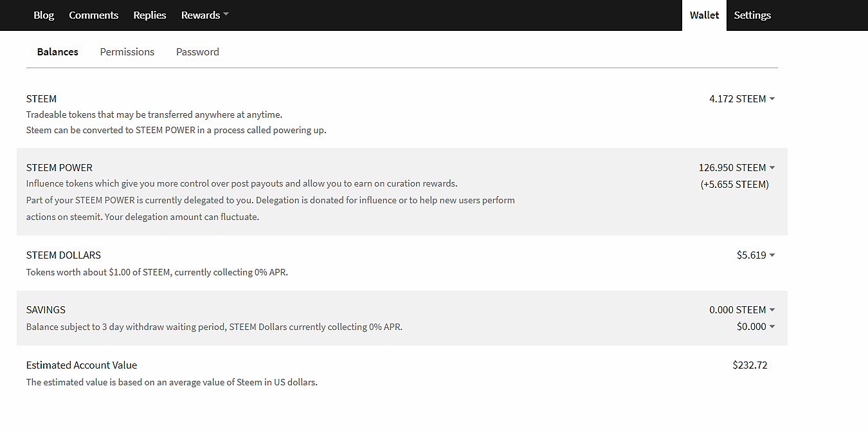Switch to the Balances tab
Viewport: 868px width, 431px height.
pos(58,52)
